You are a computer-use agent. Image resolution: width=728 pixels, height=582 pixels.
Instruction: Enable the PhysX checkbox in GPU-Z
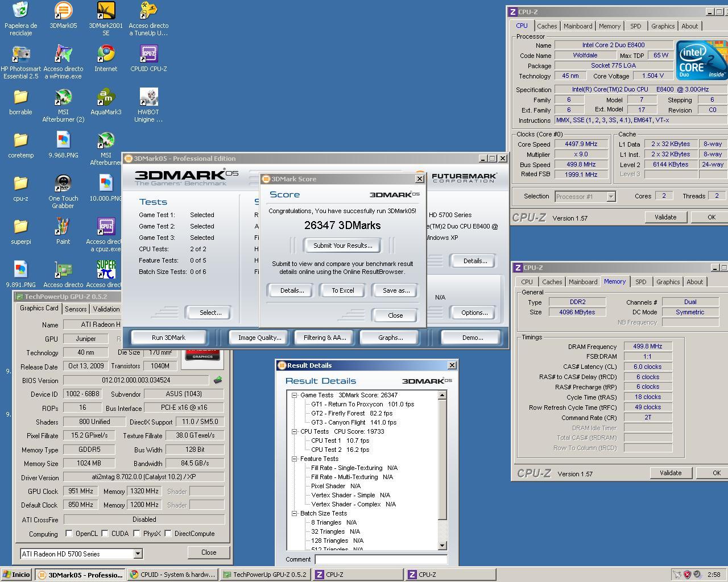coord(136,534)
